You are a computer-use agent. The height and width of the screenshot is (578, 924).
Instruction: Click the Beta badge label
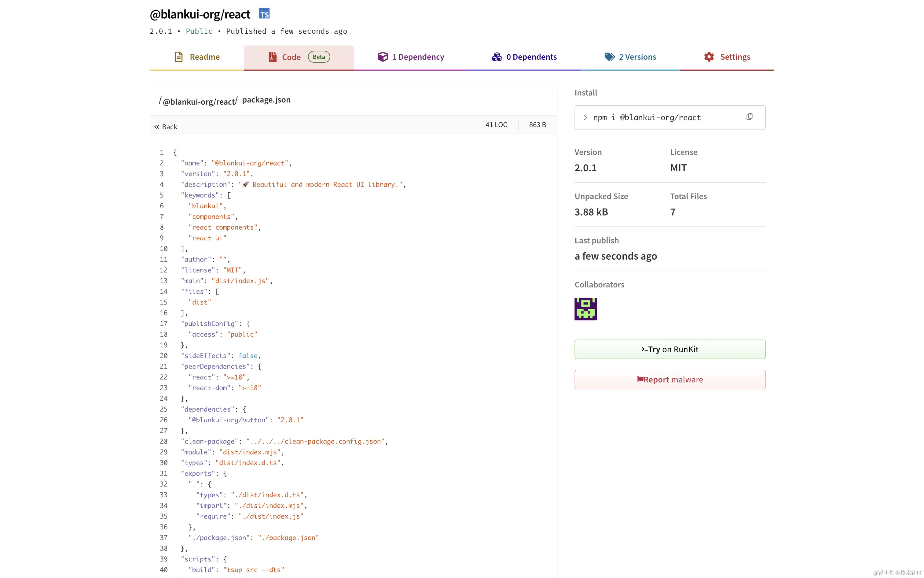pos(319,57)
